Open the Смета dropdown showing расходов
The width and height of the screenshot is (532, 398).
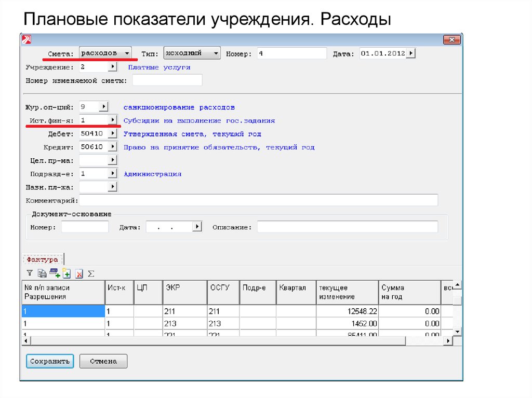click(x=127, y=53)
